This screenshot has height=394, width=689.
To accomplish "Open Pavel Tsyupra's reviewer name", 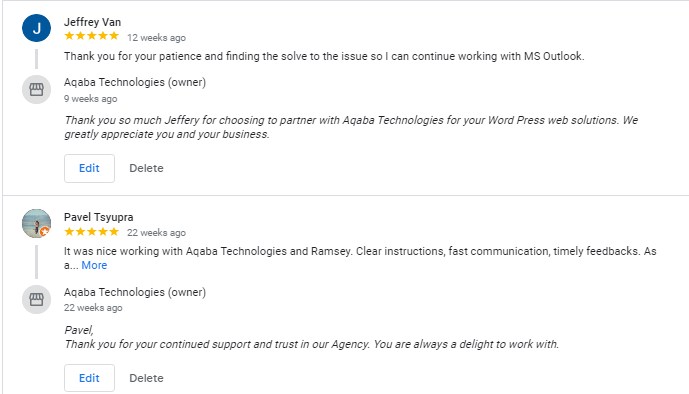I will [98, 217].
